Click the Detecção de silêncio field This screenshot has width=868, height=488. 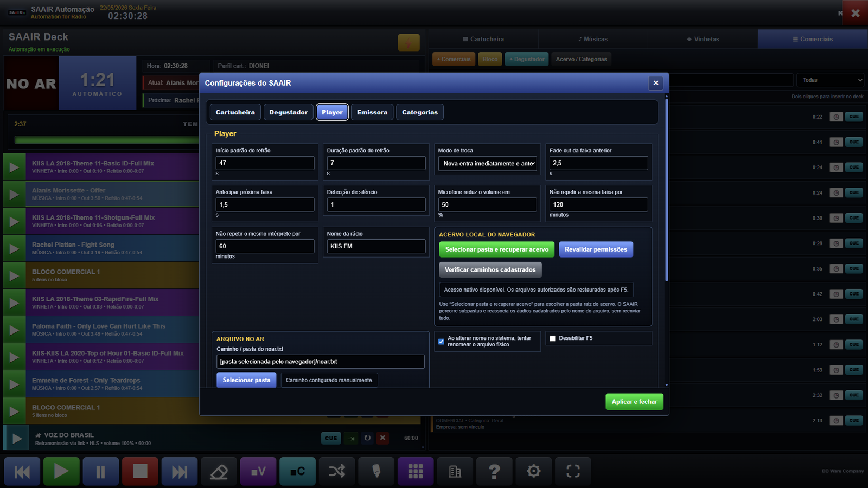pos(376,205)
